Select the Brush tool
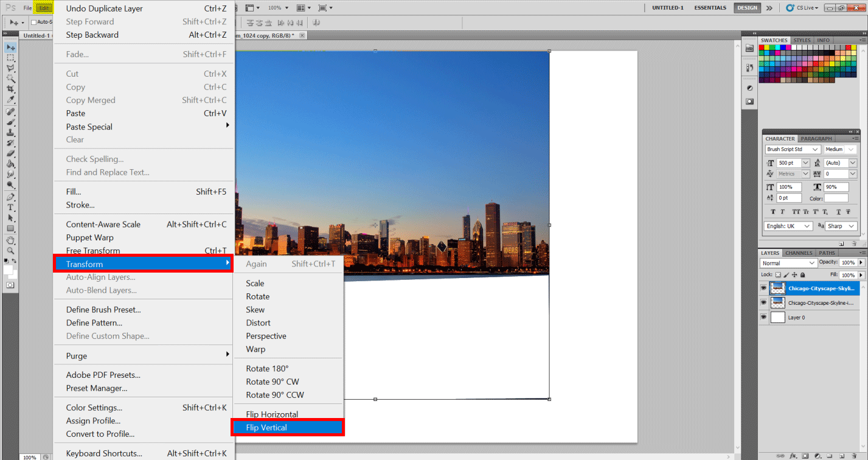 point(10,122)
